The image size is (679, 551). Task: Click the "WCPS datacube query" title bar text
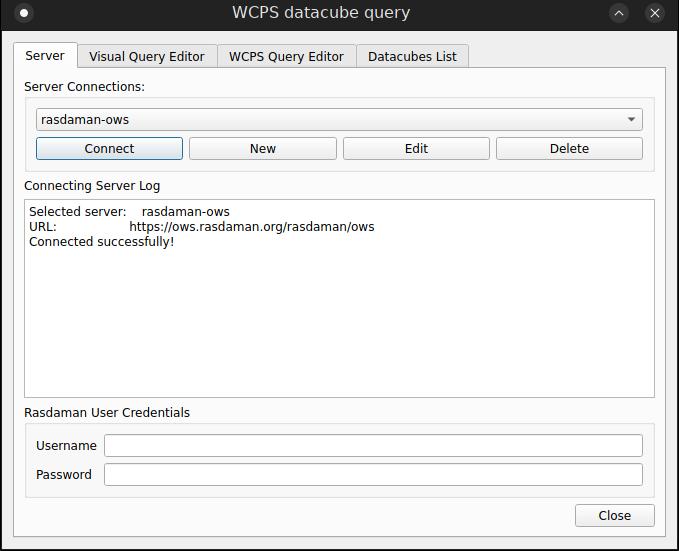click(x=321, y=13)
